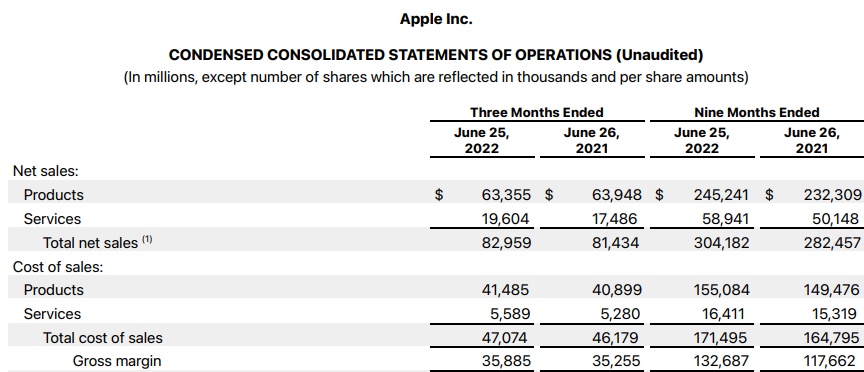864x372 pixels.
Task: Click 2021 three-month total net sales 81,434
Action: (x=615, y=242)
